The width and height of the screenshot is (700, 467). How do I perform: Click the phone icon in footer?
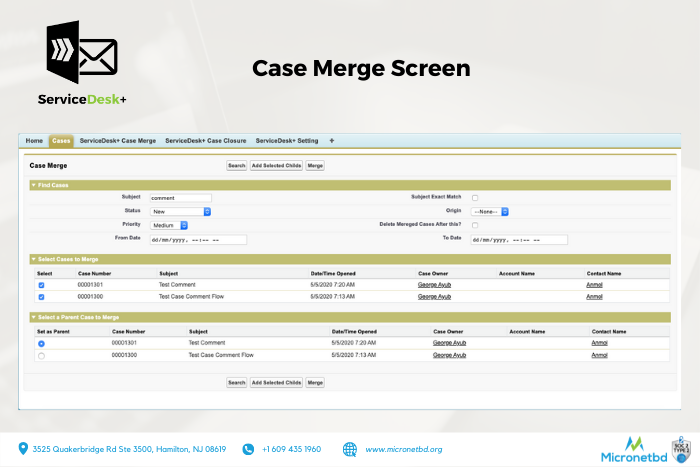click(x=248, y=449)
